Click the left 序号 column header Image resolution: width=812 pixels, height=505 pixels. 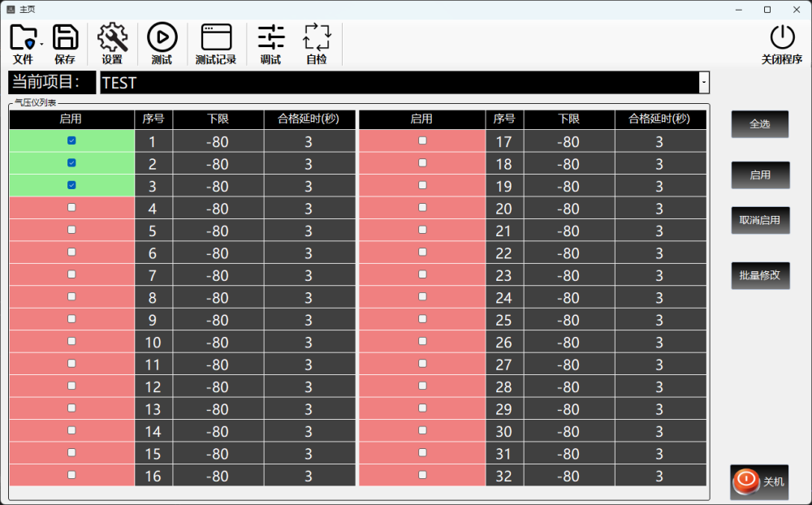click(x=153, y=119)
